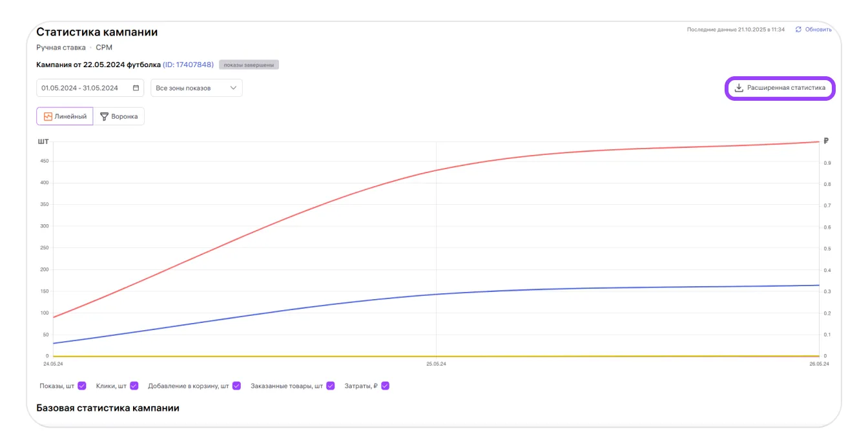Image resolution: width=868 pixels, height=447 pixels.
Task: Click the Обновить link
Action: click(x=818, y=30)
